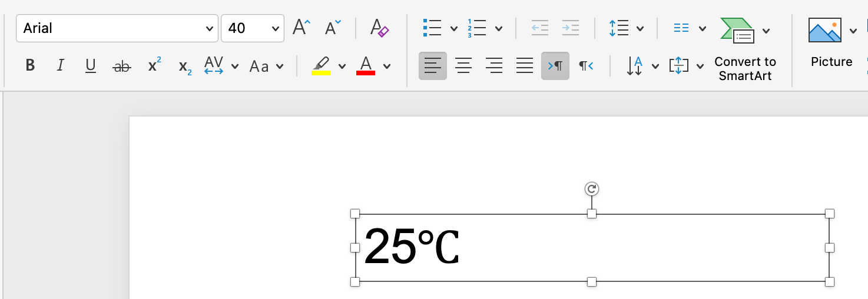Expand the line spacing options arrow
Screen dimensions: 868x299
coord(640,28)
